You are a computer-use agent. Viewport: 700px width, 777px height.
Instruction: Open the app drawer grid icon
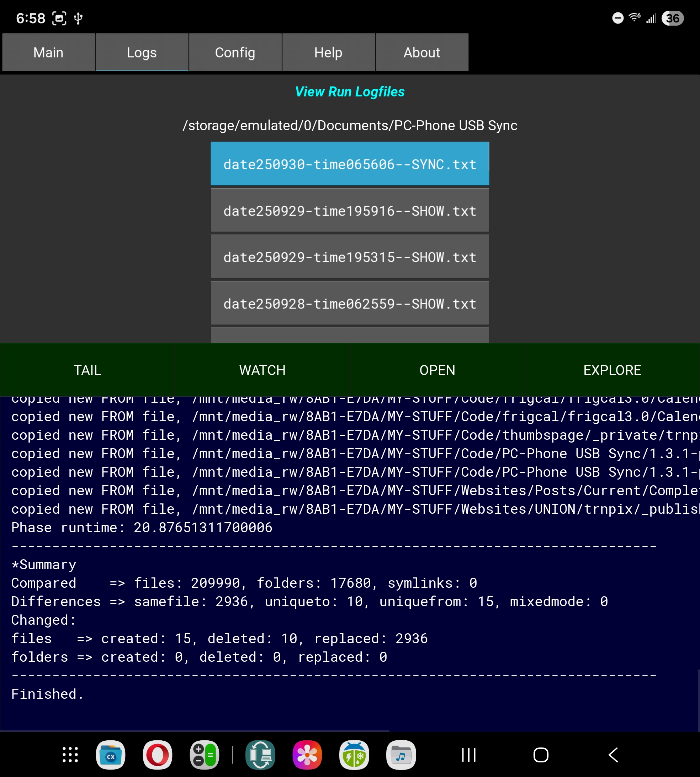70,755
